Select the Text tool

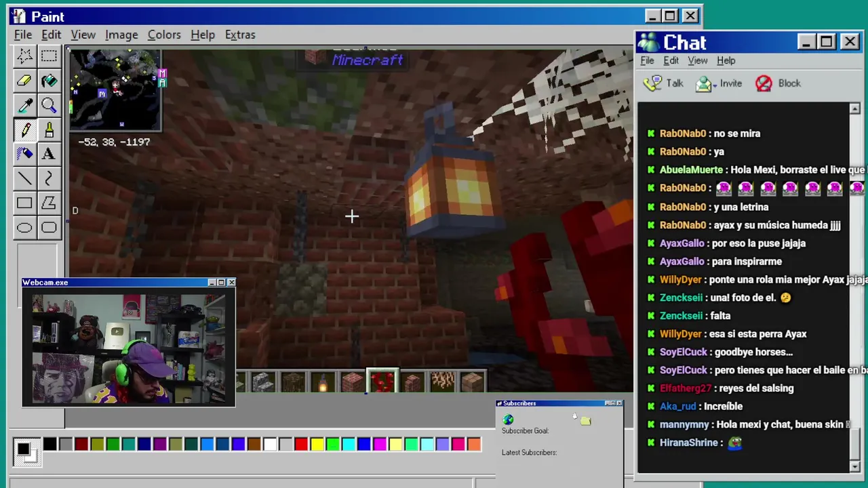tap(49, 154)
